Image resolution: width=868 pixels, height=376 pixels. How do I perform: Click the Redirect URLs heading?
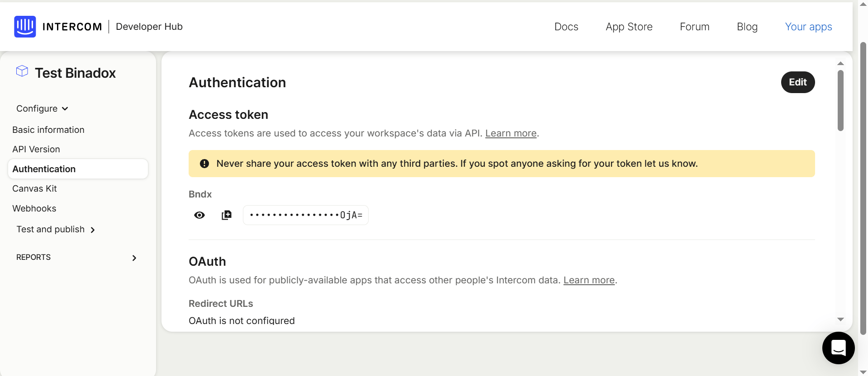(x=221, y=304)
